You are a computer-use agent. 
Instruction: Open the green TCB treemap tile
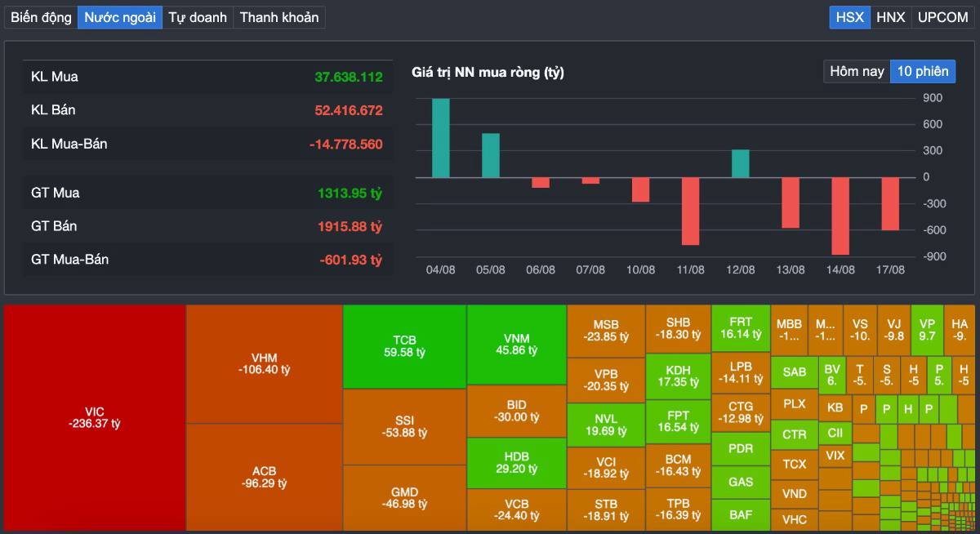click(404, 346)
